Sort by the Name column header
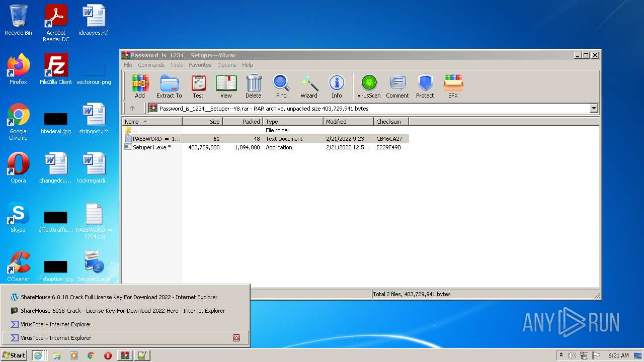644x362 pixels. point(152,121)
